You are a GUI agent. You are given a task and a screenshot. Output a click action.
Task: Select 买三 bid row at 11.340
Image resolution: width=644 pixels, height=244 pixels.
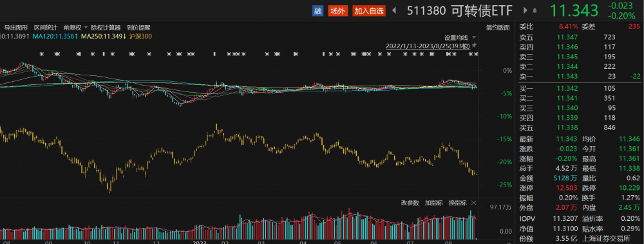580,108
